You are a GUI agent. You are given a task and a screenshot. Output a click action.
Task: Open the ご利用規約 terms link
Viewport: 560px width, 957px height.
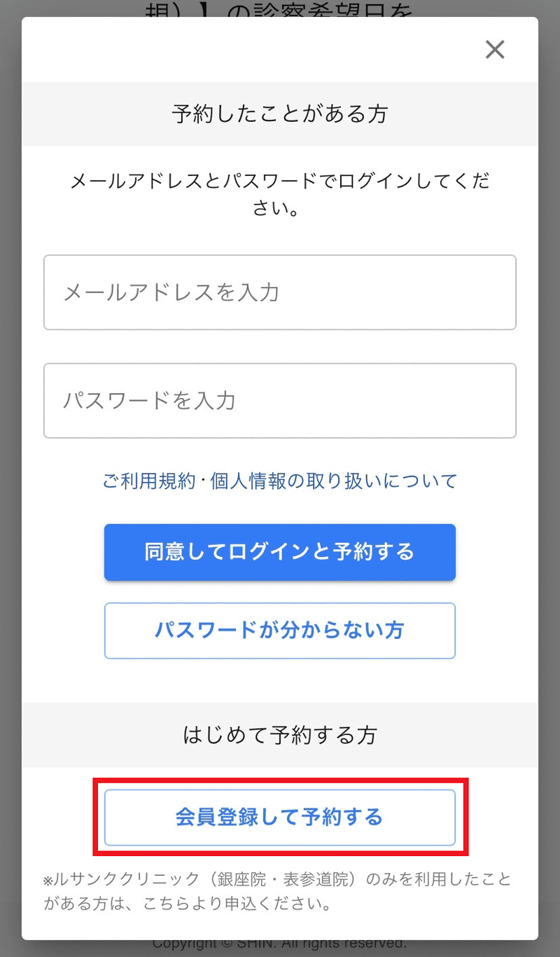pyautogui.click(x=149, y=481)
